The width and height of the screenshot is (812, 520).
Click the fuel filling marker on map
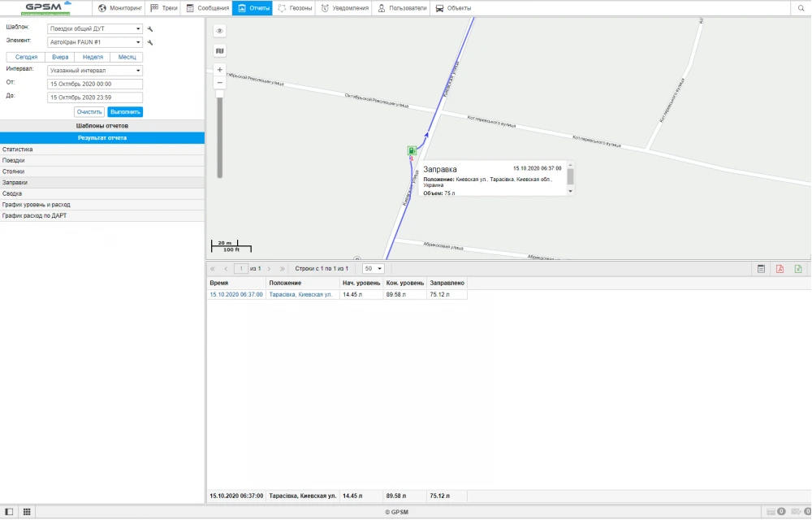click(412, 150)
